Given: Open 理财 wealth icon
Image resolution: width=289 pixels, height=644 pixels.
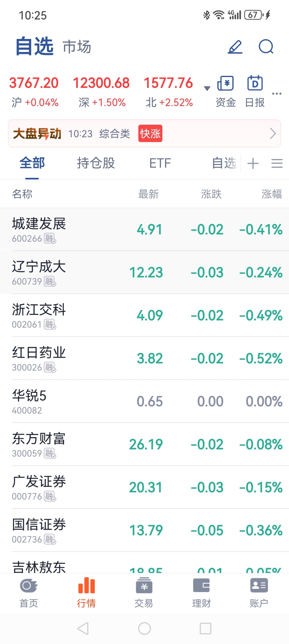Looking at the screenshot, I should [202, 585].
